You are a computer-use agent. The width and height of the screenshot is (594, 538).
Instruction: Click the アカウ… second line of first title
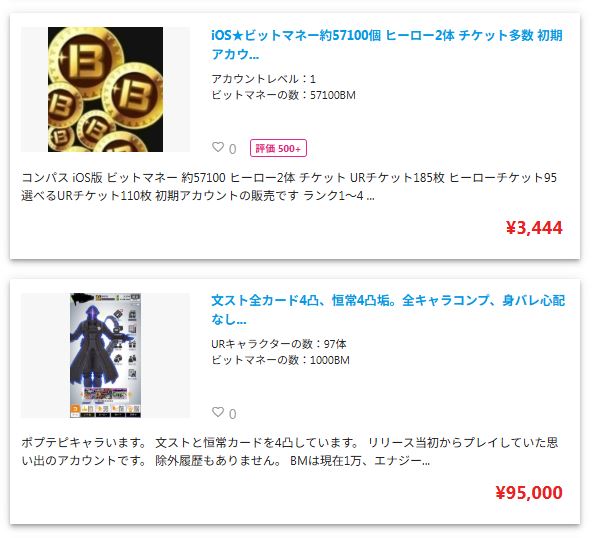pyautogui.click(x=235, y=54)
